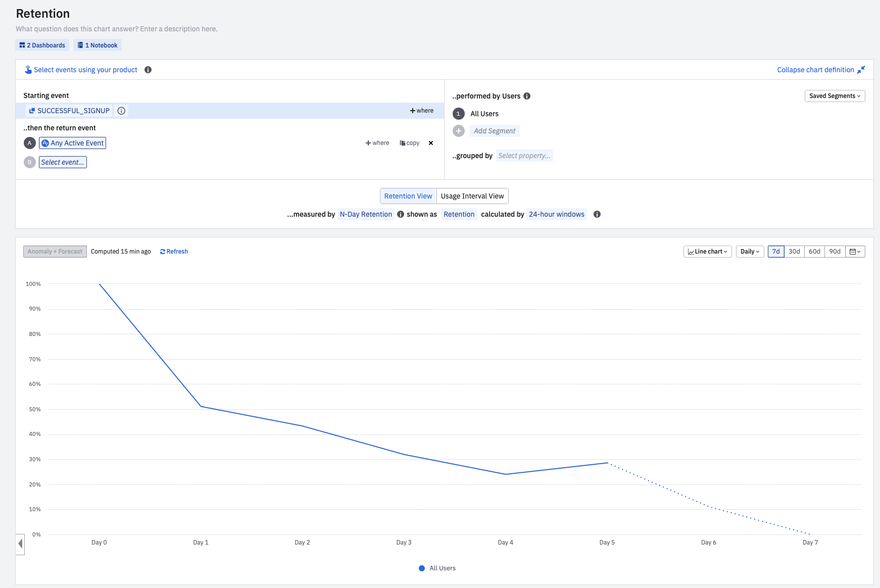Screen dimensions: 880x588
Task: Remove the Any Active Event return event
Action: click(431, 143)
